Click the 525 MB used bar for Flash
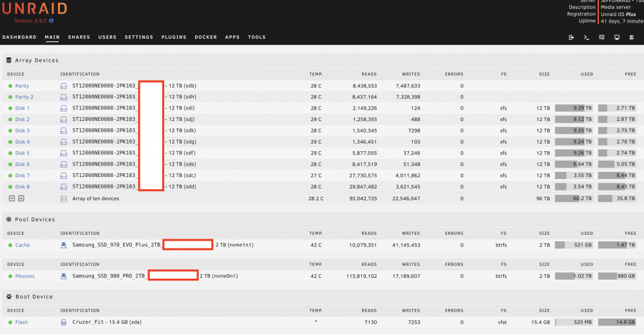This screenshot has width=644, height=334. coord(574,322)
